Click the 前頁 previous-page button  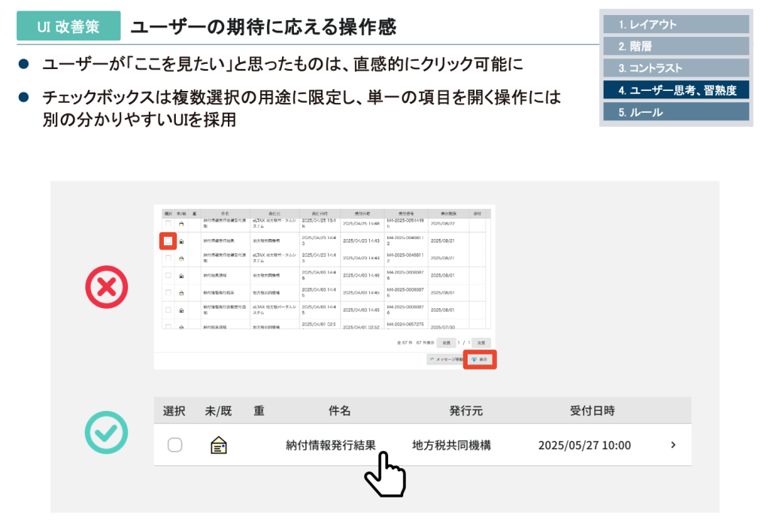coord(446,343)
